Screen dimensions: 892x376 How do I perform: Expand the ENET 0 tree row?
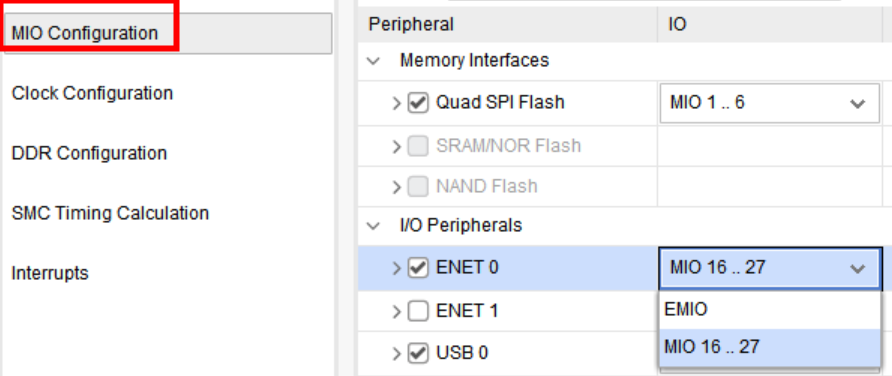coord(397,268)
